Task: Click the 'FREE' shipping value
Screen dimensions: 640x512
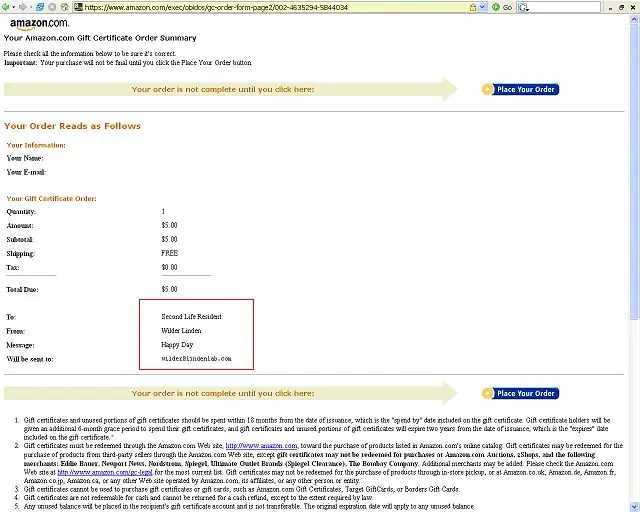Action: [x=169, y=253]
